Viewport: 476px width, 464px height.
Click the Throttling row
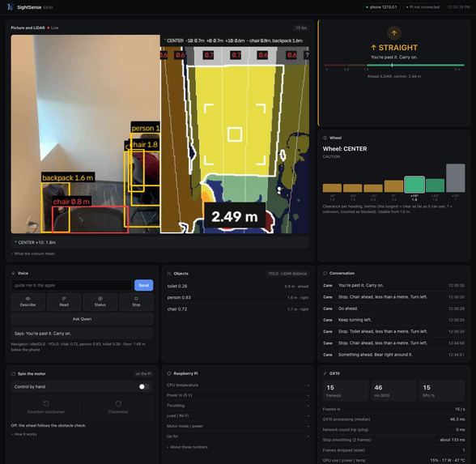click(238, 406)
